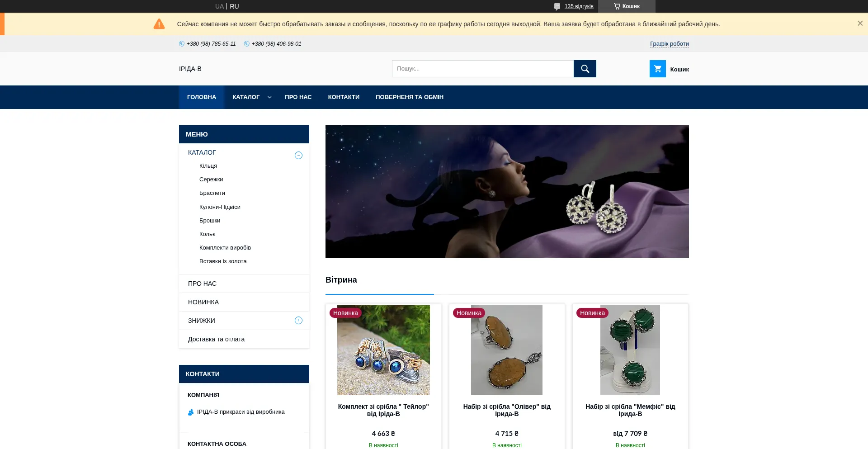Open the blue shopping cart icon
Image resolution: width=868 pixels, height=449 pixels.
657,69
